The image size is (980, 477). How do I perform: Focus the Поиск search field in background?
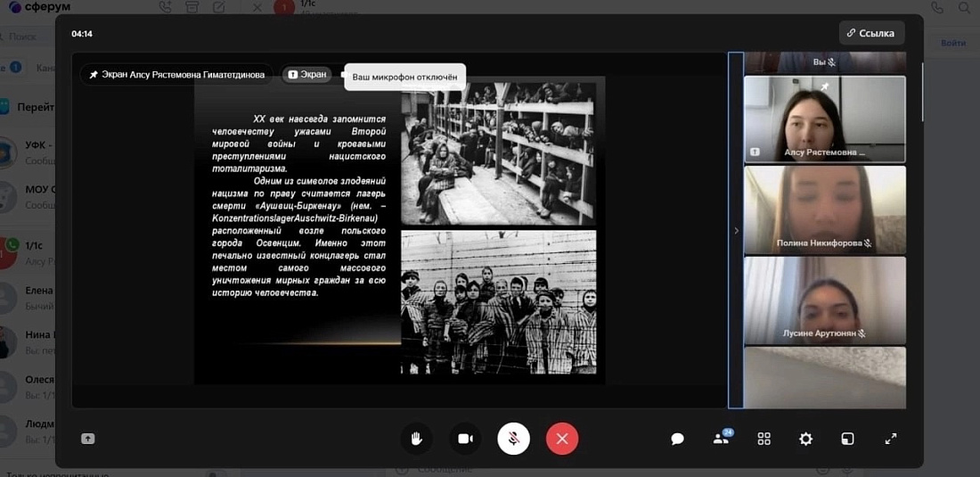(x=28, y=37)
